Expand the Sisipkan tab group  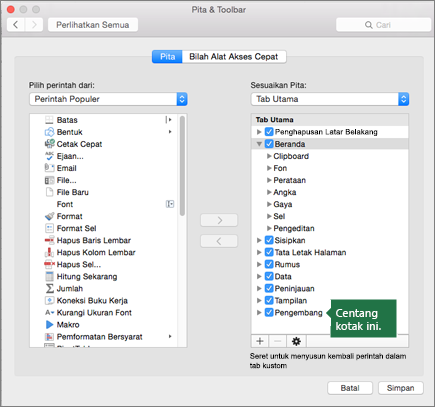tap(259, 240)
